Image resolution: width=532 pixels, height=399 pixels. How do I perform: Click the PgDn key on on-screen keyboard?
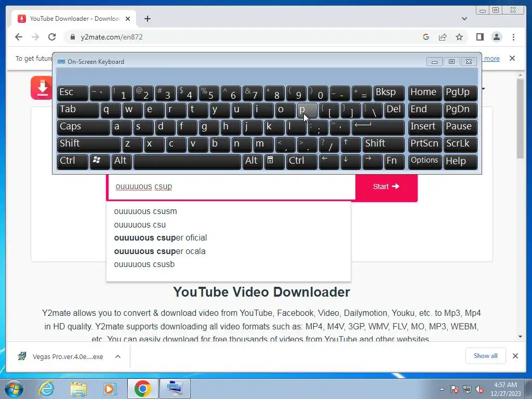[x=460, y=110]
